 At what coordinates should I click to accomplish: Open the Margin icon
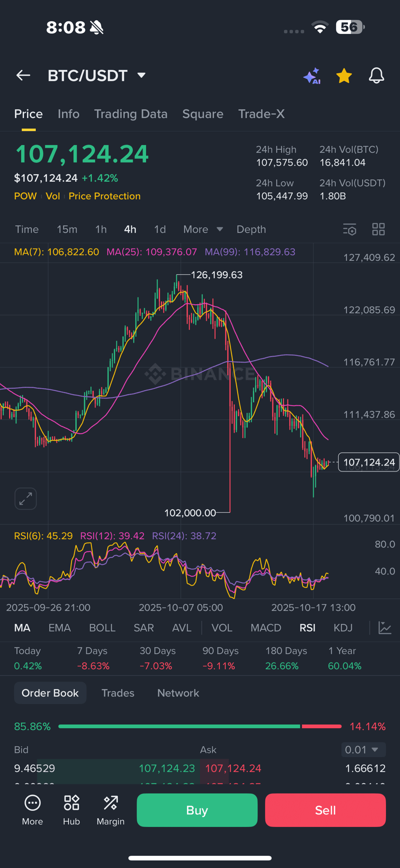click(111, 810)
